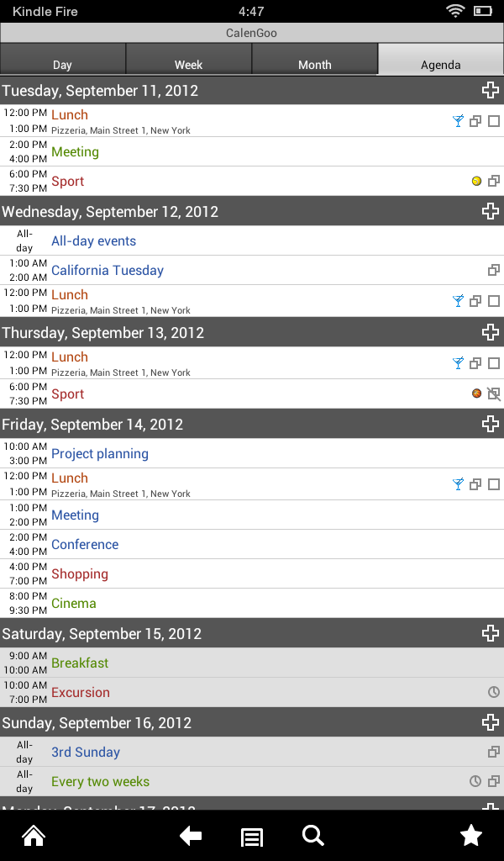Click the crossed-out recurrence icon beside Thursday's Sport

(493, 393)
